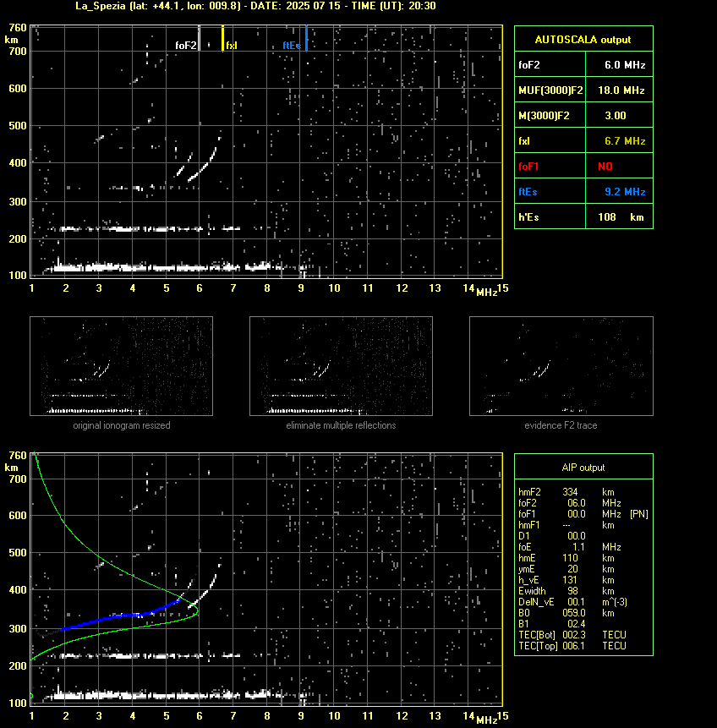Screen dimensions: 717x728
Task: Select the hmF2 334 km row
Action: click(x=566, y=492)
